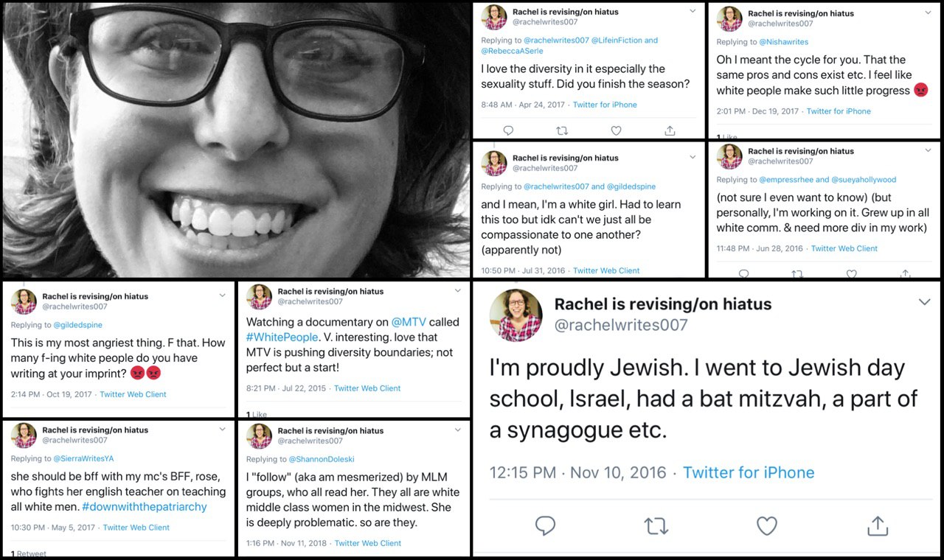This screenshot has height=560, width=944.
Task: Open the chevron menu on the "proudly Jewish" tweet
Action: tap(924, 302)
